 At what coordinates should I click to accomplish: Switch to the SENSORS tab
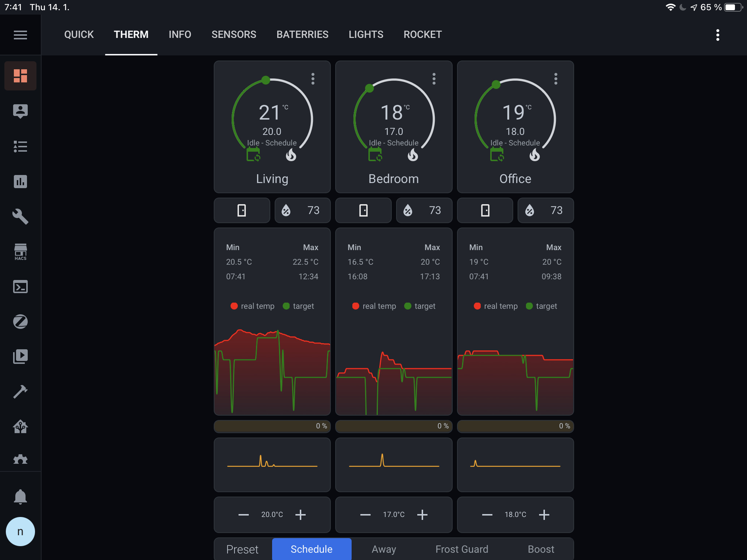click(234, 35)
